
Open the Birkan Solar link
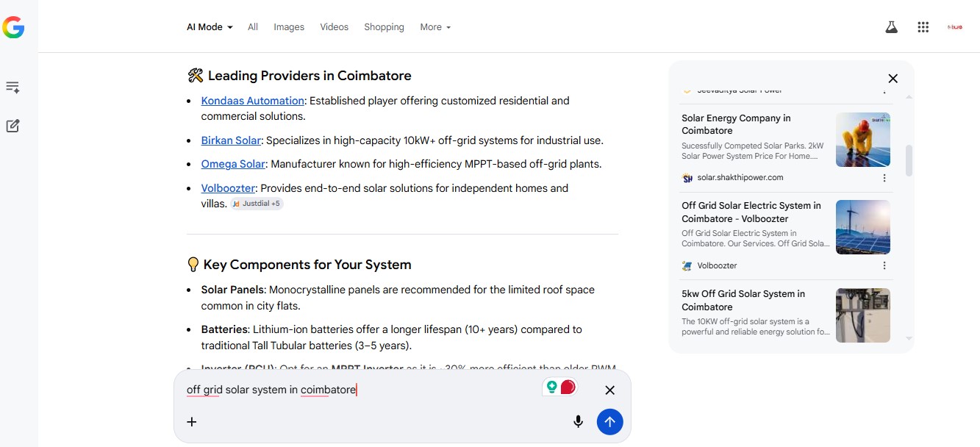point(231,140)
